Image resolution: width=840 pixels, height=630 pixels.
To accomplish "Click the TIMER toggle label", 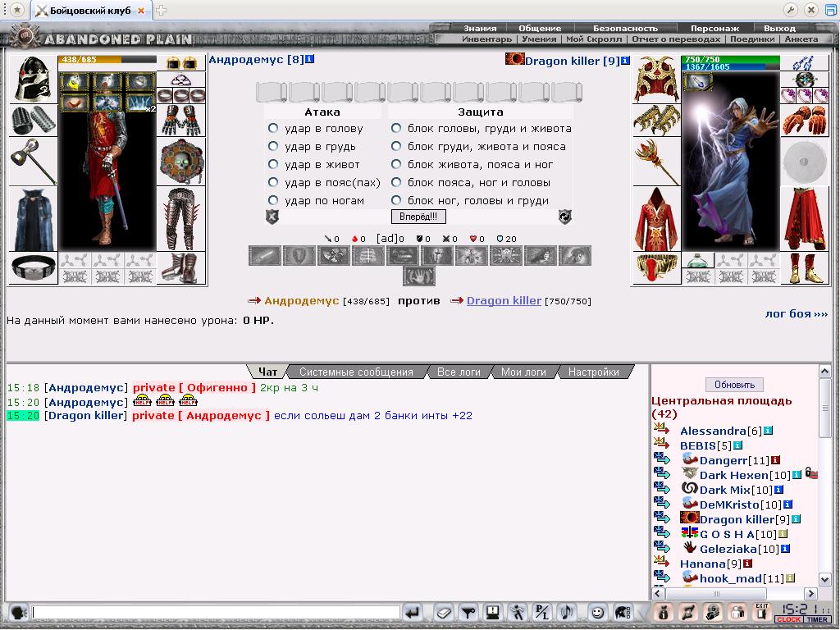I will [817, 620].
